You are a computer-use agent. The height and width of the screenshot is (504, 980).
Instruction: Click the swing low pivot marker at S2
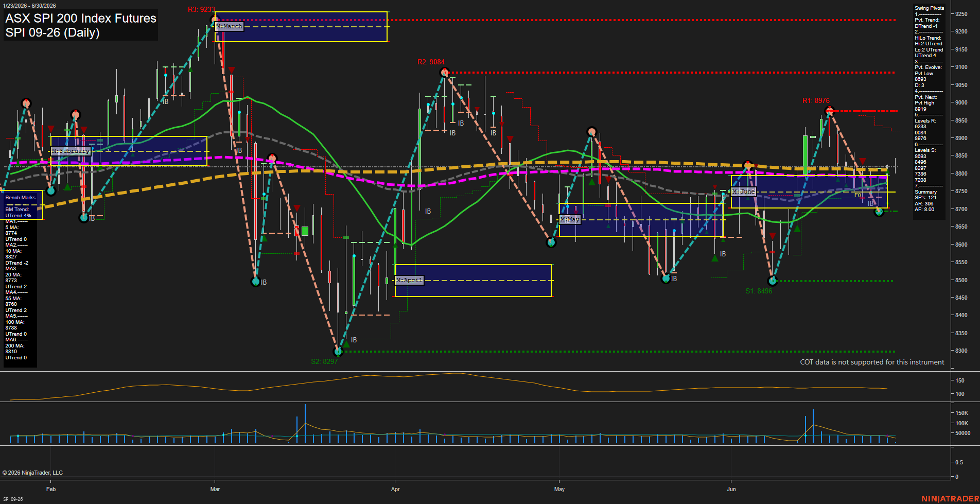click(338, 352)
